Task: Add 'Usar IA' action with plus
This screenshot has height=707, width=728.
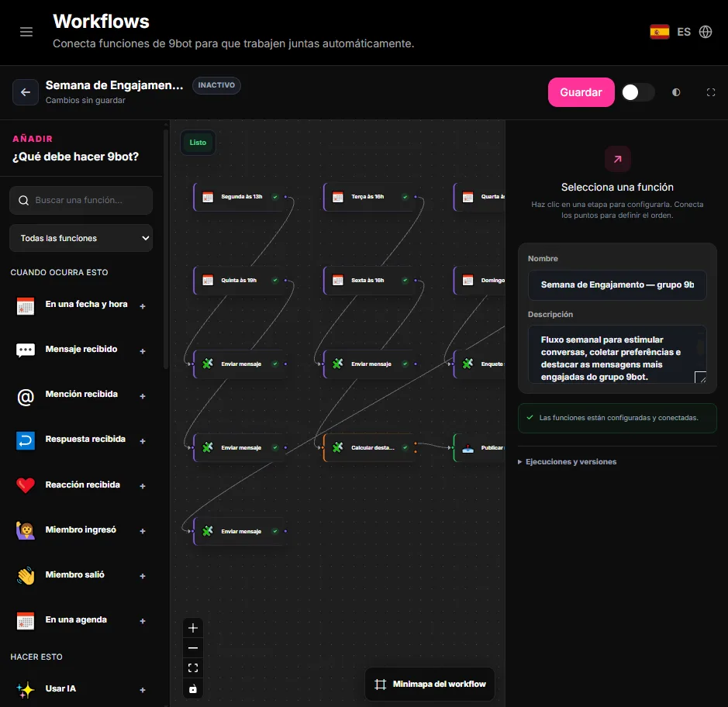Action: tap(143, 690)
